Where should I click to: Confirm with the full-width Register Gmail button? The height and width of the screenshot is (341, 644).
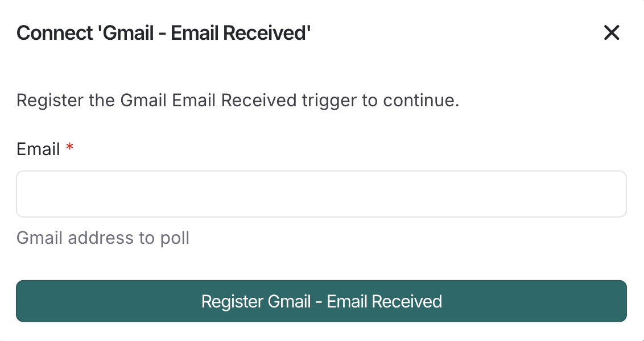321,301
